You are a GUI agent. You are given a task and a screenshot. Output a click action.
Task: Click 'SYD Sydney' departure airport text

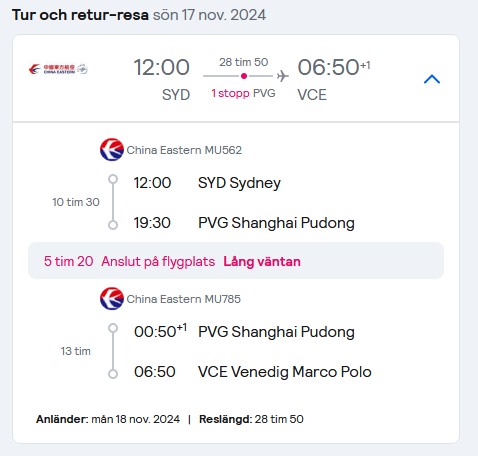click(x=239, y=183)
